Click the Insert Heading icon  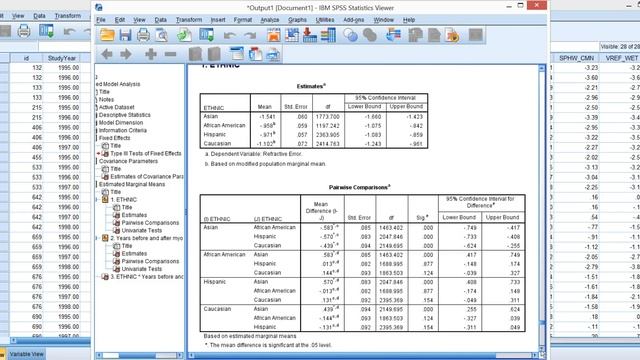tap(237, 54)
